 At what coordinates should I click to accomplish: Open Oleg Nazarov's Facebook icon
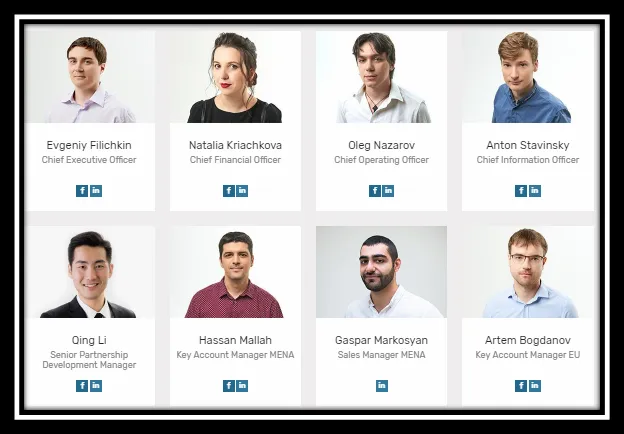click(374, 191)
